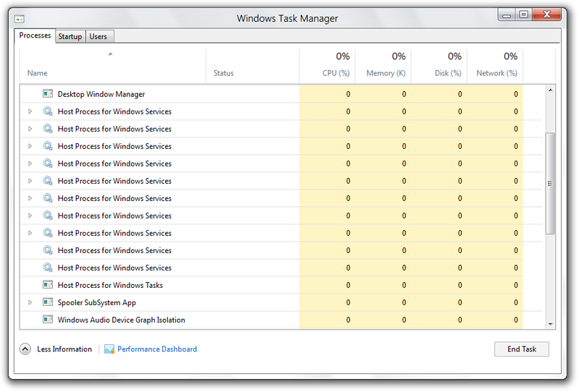Screen dimensions: 579x392
Task: Collapse details with the Less Information chevron
Action: click(x=25, y=349)
